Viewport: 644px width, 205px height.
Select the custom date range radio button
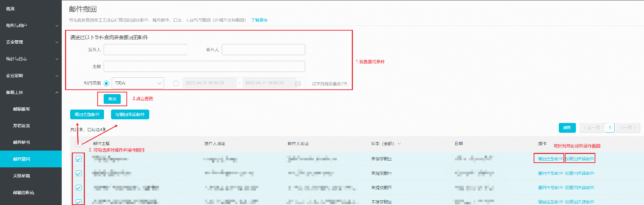click(176, 83)
